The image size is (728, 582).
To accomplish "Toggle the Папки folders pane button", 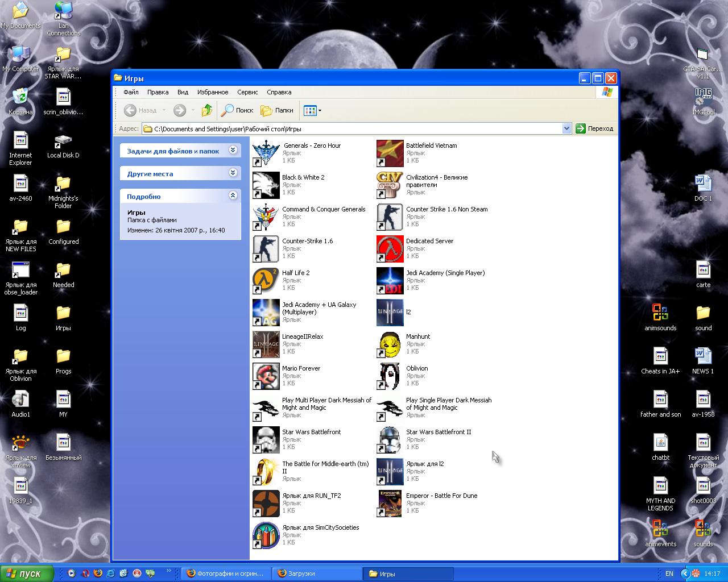I will pyautogui.click(x=277, y=110).
